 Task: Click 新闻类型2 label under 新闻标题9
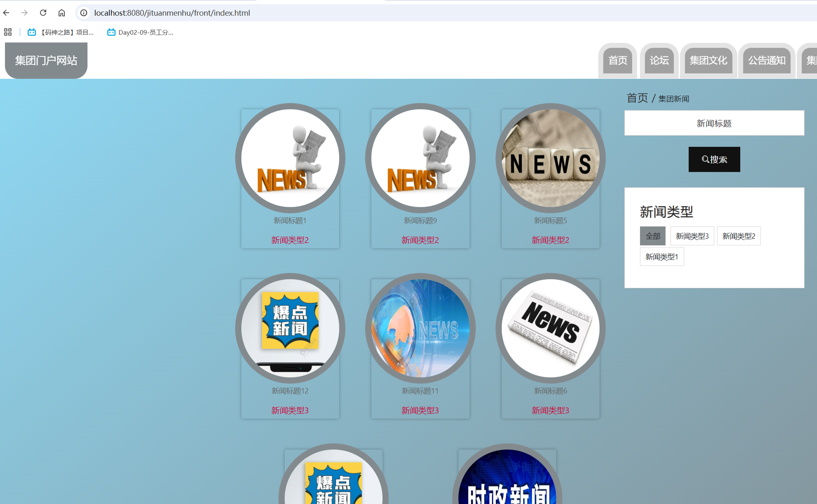click(420, 240)
